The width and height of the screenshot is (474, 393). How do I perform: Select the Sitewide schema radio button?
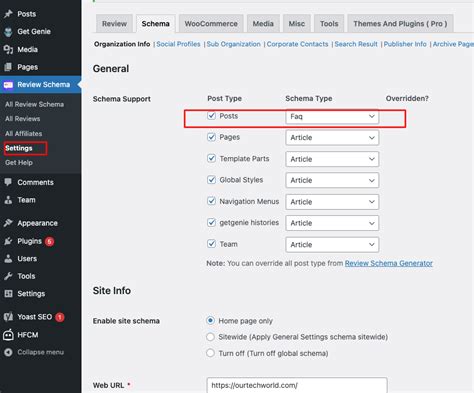(210, 337)
